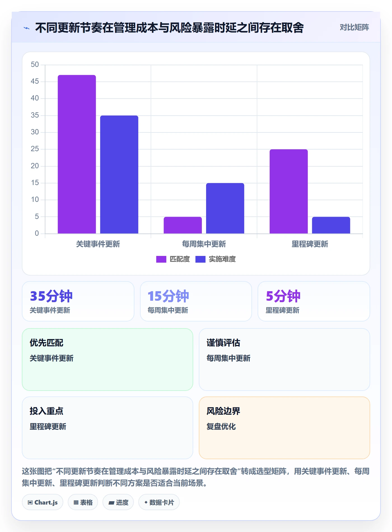Select the 投入重点 matrix cell

click(108, 428)
